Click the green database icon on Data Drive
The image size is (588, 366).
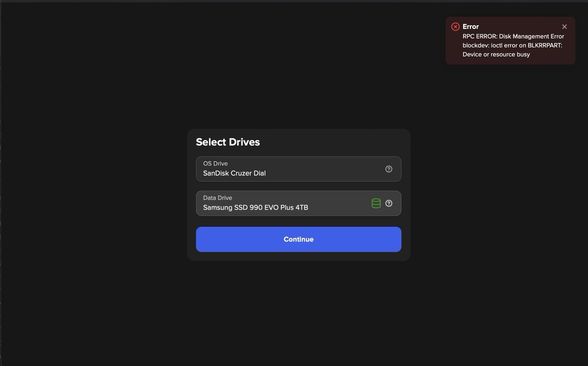[x=376, y=203]
